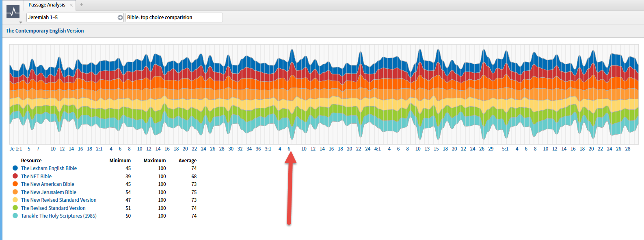Click minimum value 47 in NRSV row
The width and height of the screenshot is (644, 240).
[128, 200]
